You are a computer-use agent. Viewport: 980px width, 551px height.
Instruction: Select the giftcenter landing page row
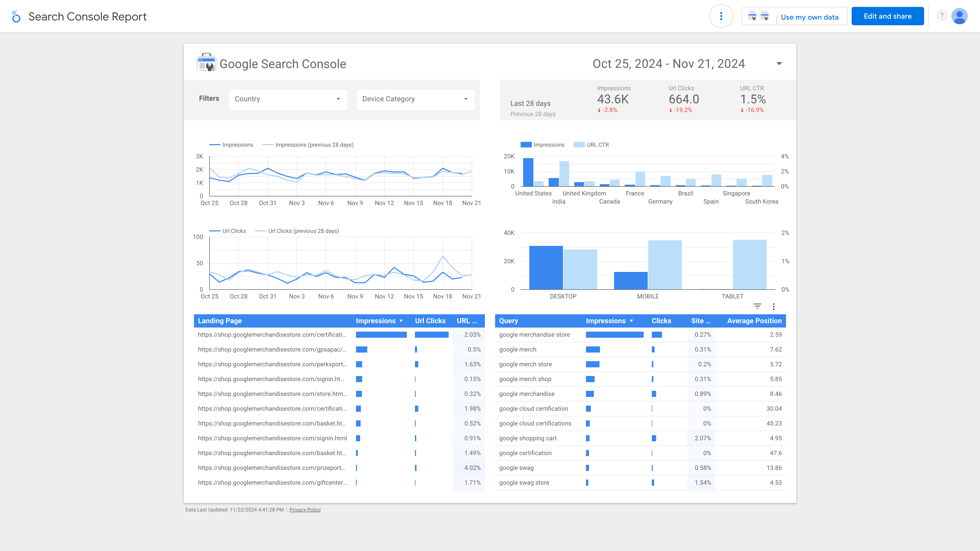pos(339,483)
